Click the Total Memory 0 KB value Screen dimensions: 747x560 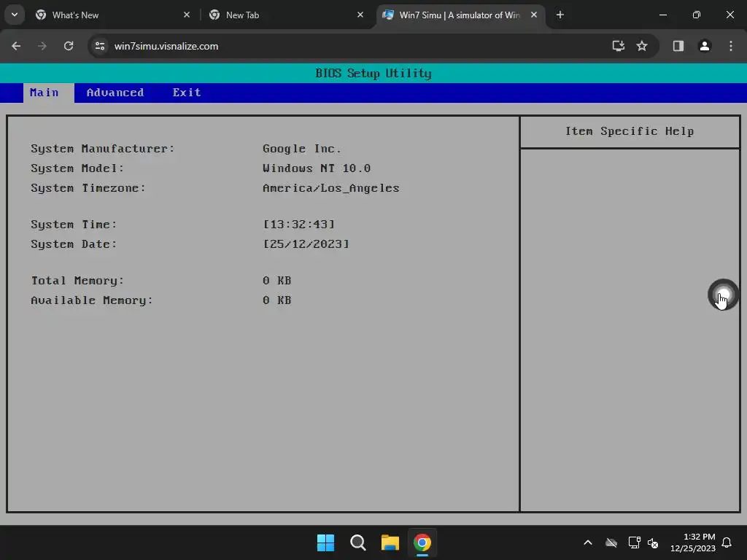pyautogui.click(x=276, y=281)
